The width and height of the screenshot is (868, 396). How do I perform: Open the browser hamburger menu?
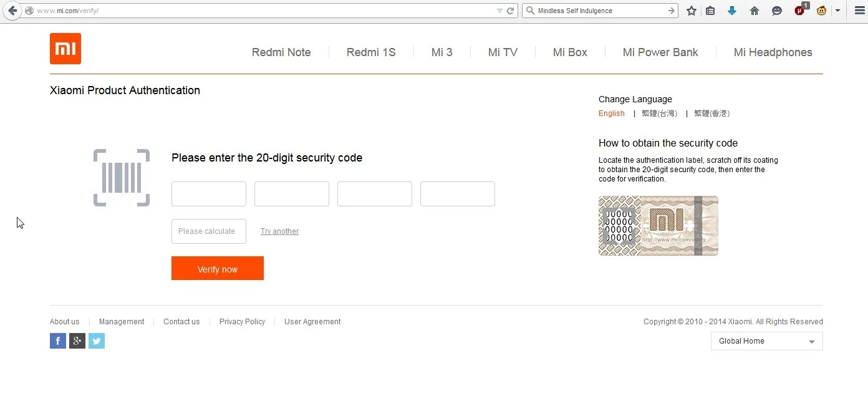point(859,11)
